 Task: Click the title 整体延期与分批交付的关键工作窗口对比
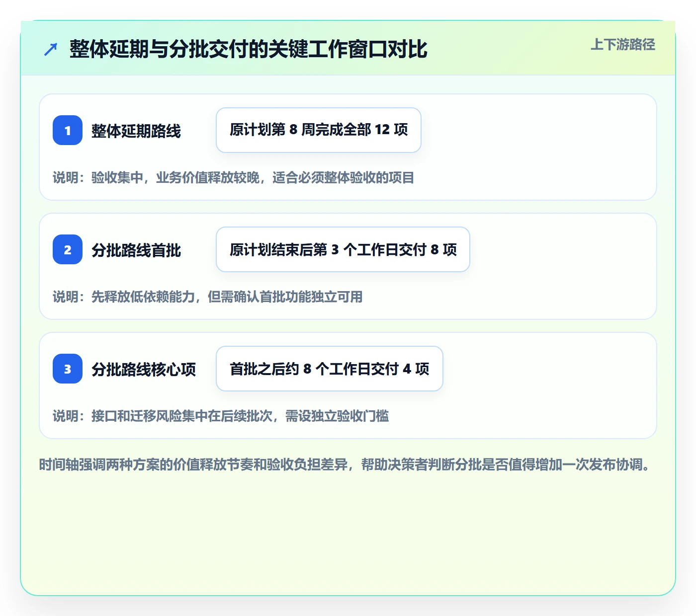tap(249, 49)
